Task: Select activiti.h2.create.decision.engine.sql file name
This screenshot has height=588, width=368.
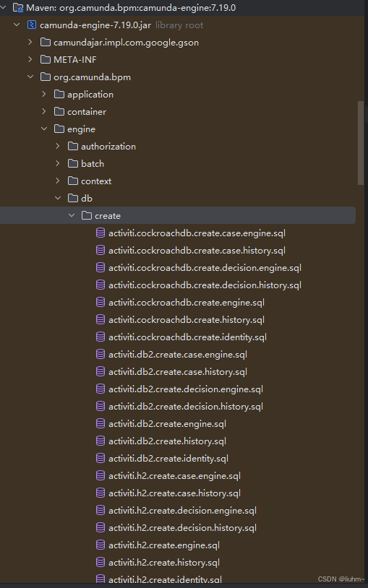Action: [182, 511]
